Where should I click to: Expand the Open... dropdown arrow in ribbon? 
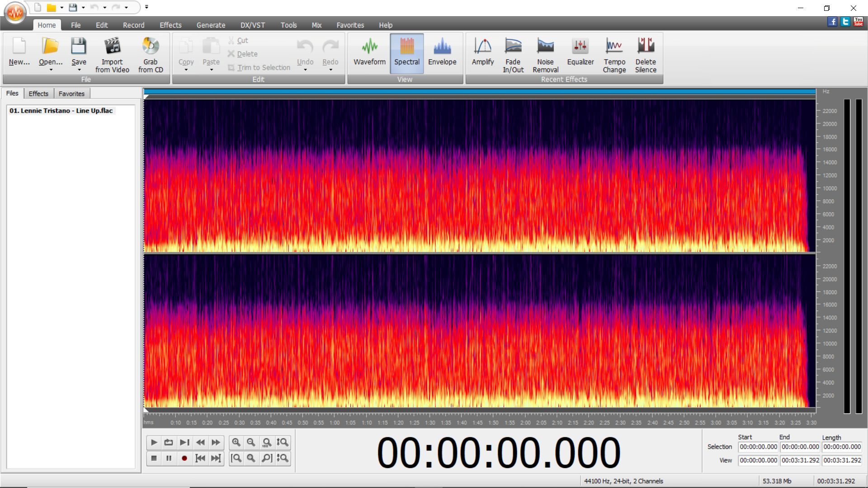pos(51,70)
